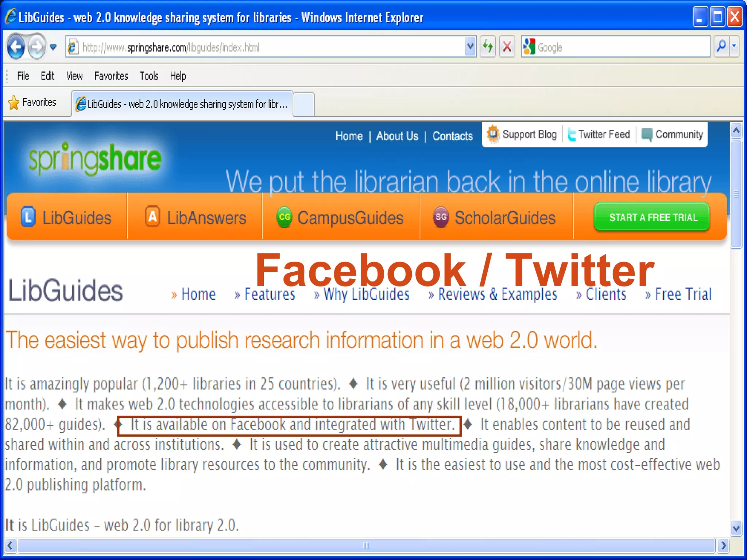The width and height of the screenshot is (747, 560).
Task: Click the red Stop loading icon
Action: pyautogui.click(x=507, y=47)
